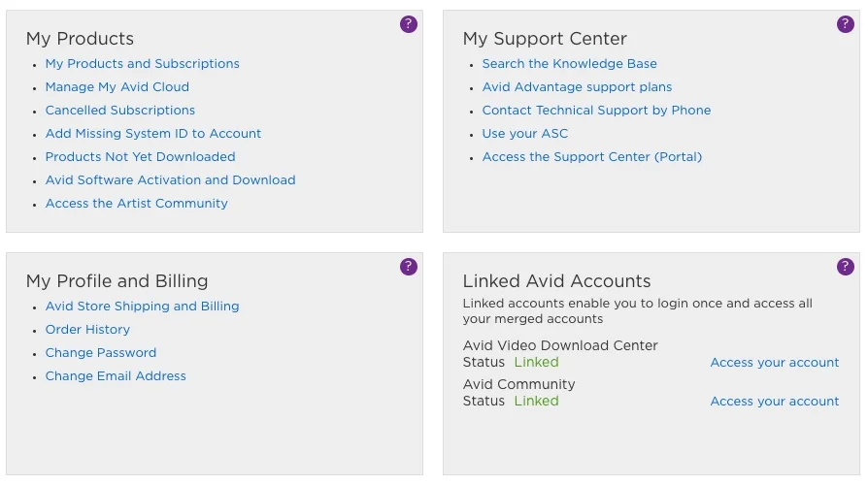Access the Artist Community link
This screenshot has height=485, width=868.
click(137, 203)
